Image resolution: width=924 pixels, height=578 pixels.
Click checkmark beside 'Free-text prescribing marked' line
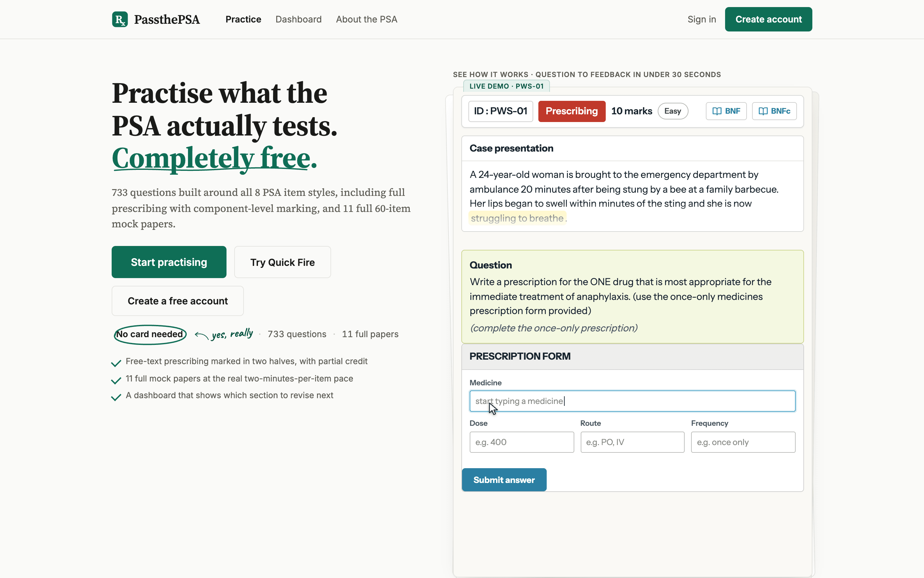point(116,363)
